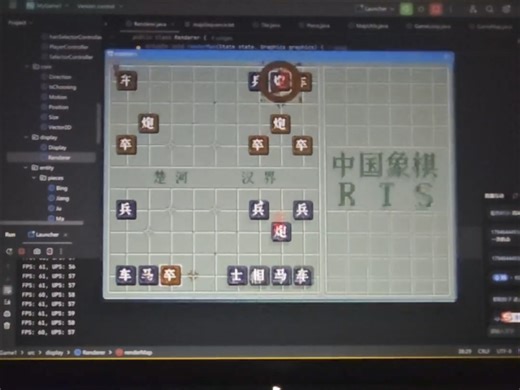
Task: Select the circled 炮 piece at top of board
Action: pyautogui.click(x=280, y=81)
